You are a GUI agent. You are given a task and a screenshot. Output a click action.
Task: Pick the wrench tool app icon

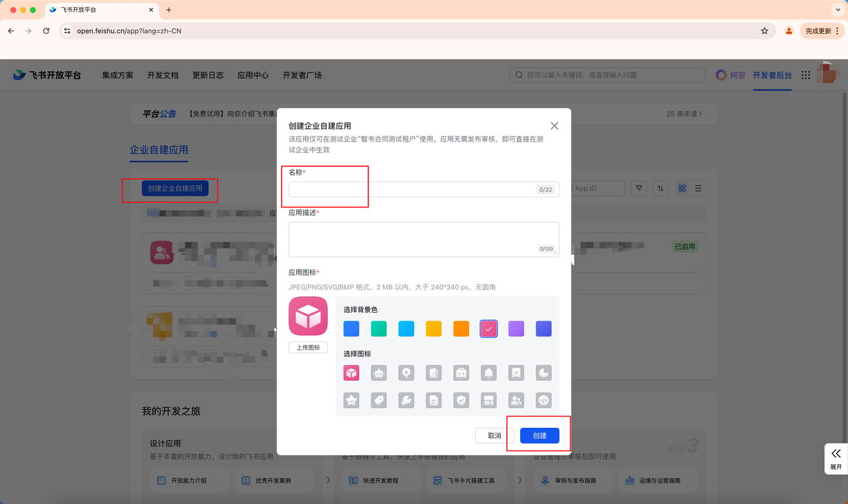click(x=407, y=400)
